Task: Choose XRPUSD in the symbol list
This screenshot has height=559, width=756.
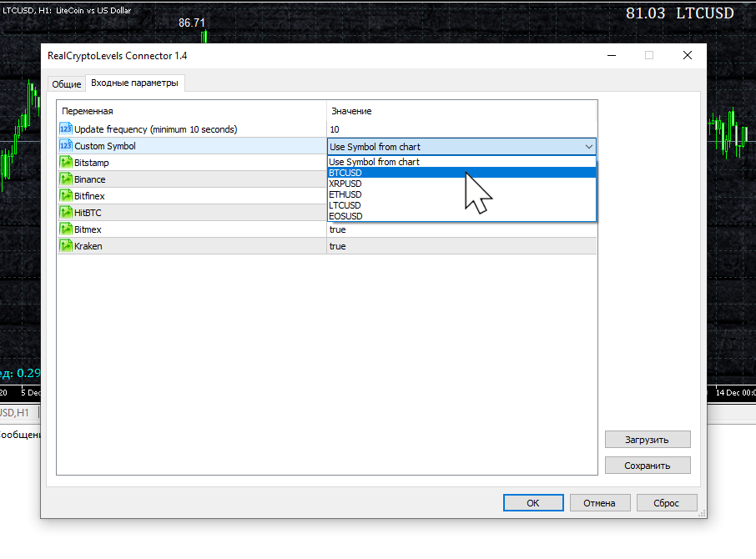Action: click(462, 184)
